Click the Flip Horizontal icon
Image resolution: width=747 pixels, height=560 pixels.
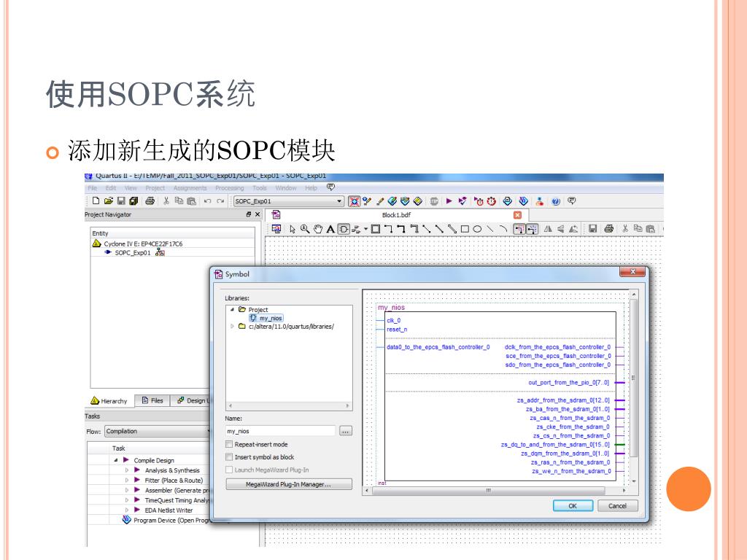pyautogui.click(x=548, y=229)
